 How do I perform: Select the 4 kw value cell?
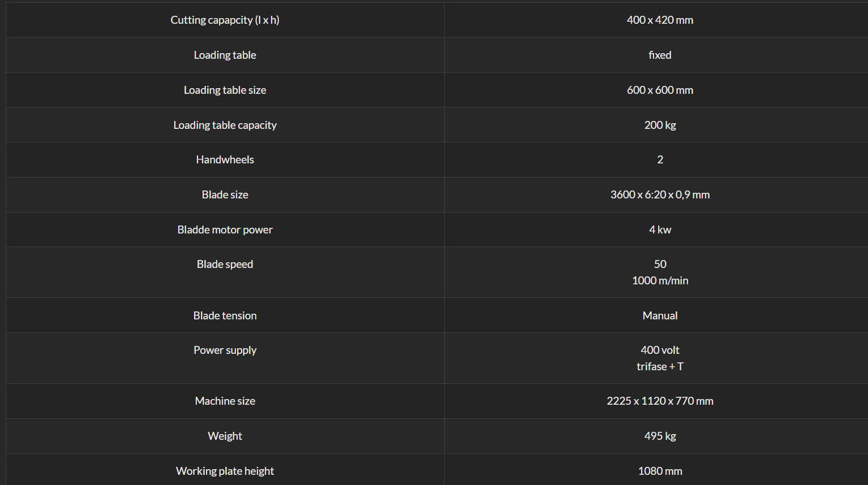[x=660, y=230]
